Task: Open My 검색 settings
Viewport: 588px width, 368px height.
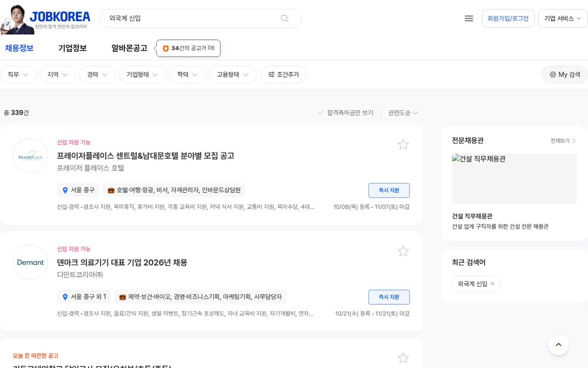Action: [564, 75]
